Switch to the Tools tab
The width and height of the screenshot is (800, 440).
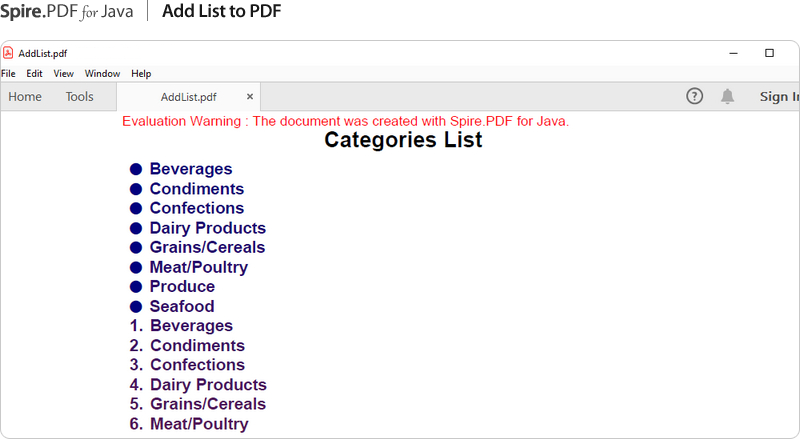point(80,97)
